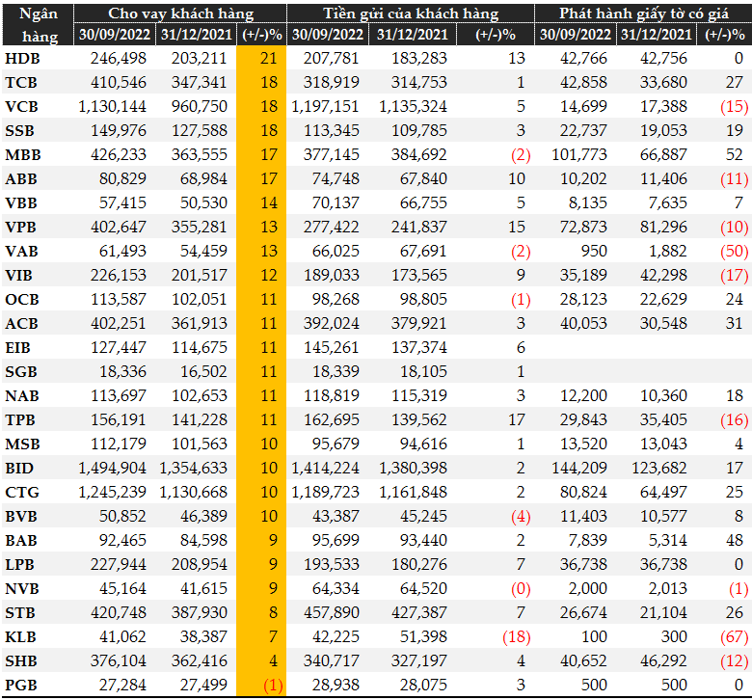Select the VCB bank row label

(x=22, y=105)
